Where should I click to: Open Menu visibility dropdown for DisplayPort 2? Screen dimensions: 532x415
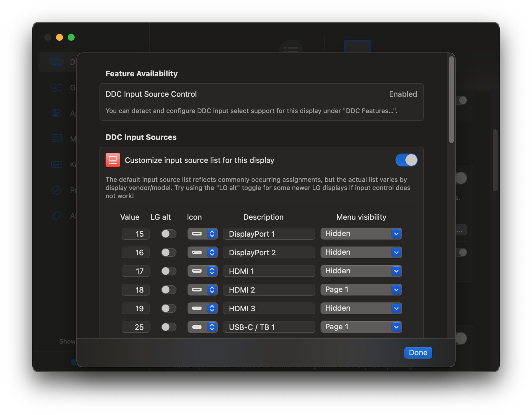(361, 252)
